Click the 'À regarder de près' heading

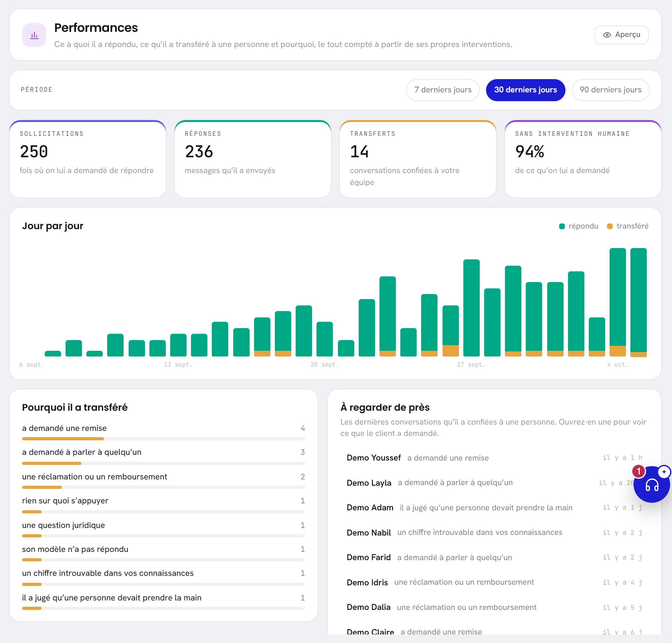pos(385,407)
